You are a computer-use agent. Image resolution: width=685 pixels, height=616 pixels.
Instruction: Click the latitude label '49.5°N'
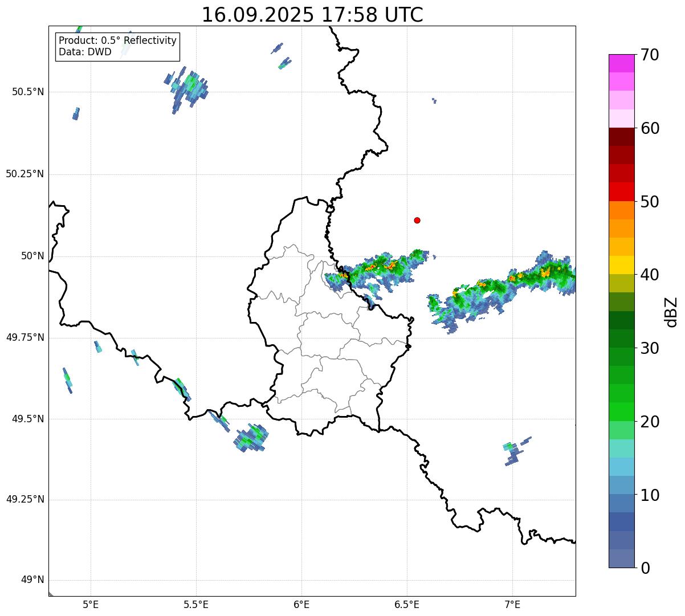[x=27, y=419]
